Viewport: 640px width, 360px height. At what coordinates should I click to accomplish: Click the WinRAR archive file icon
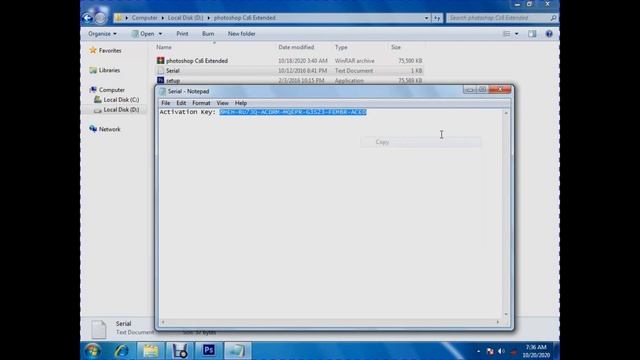point(160,60)
